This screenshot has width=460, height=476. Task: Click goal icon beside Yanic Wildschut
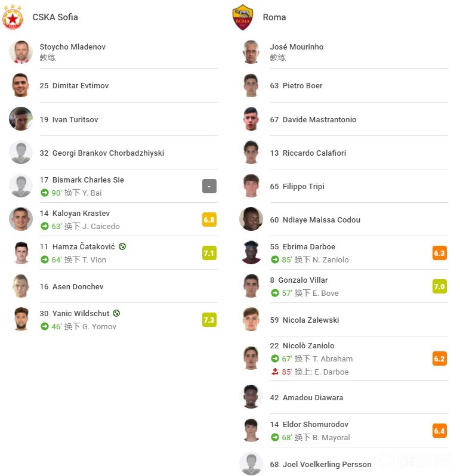click(x=116, y=313)
